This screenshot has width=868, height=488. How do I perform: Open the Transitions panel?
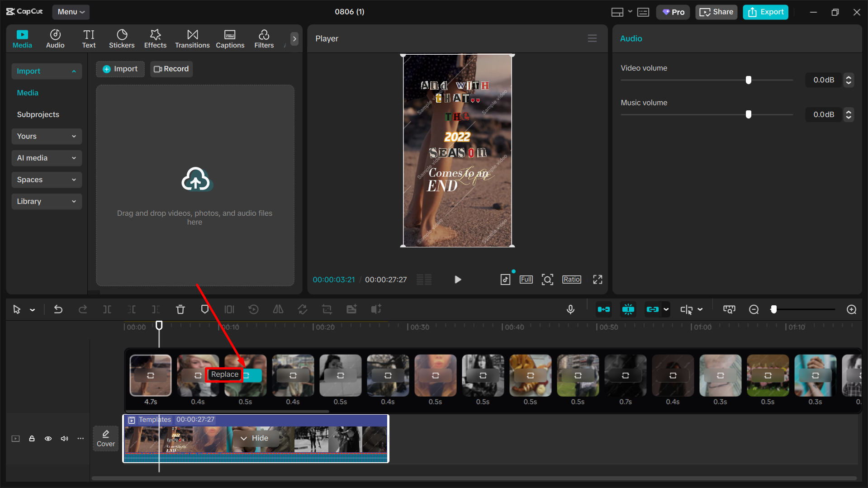pos(192,38)
